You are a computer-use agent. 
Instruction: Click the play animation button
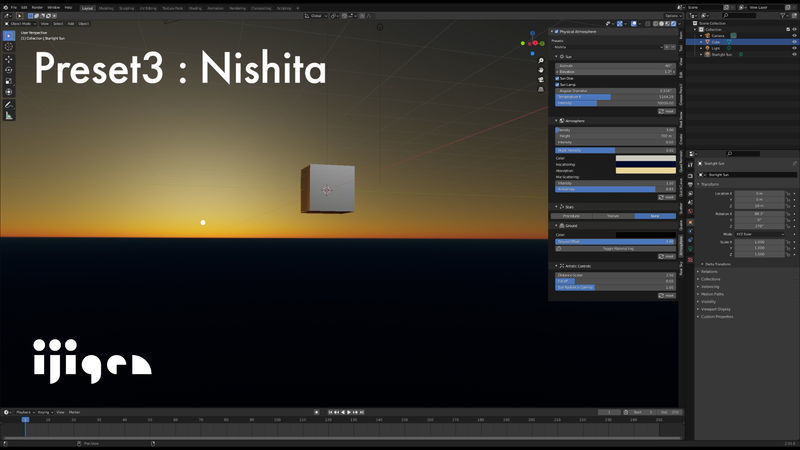point(349,412)
